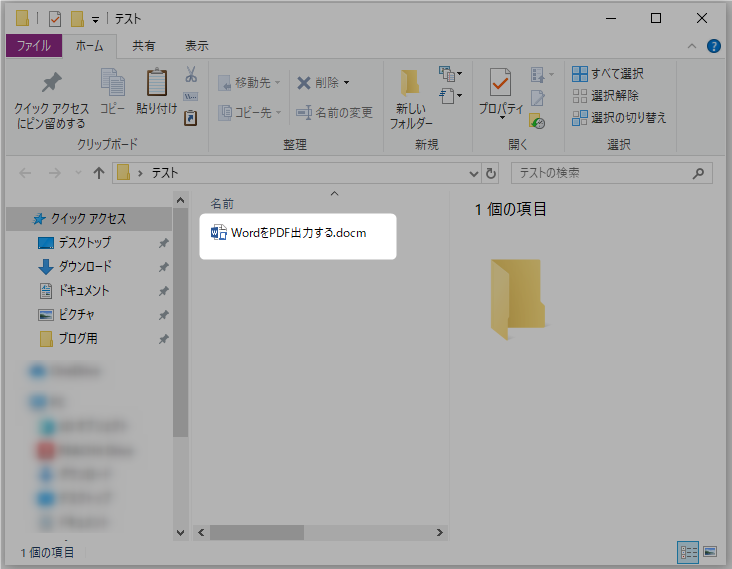Expand the 削除 (Delete) dropdown arrow
732x569 pixels.
[x=346, y=83]
